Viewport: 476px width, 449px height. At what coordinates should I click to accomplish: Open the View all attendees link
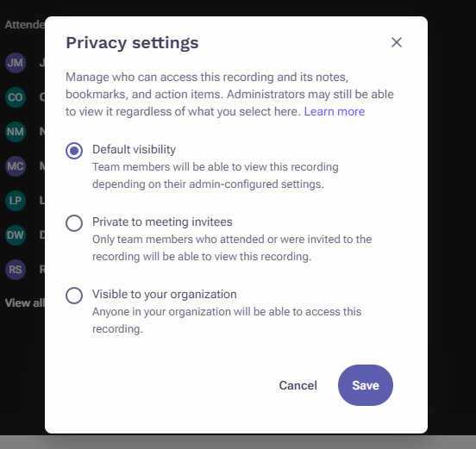point(25,303)
